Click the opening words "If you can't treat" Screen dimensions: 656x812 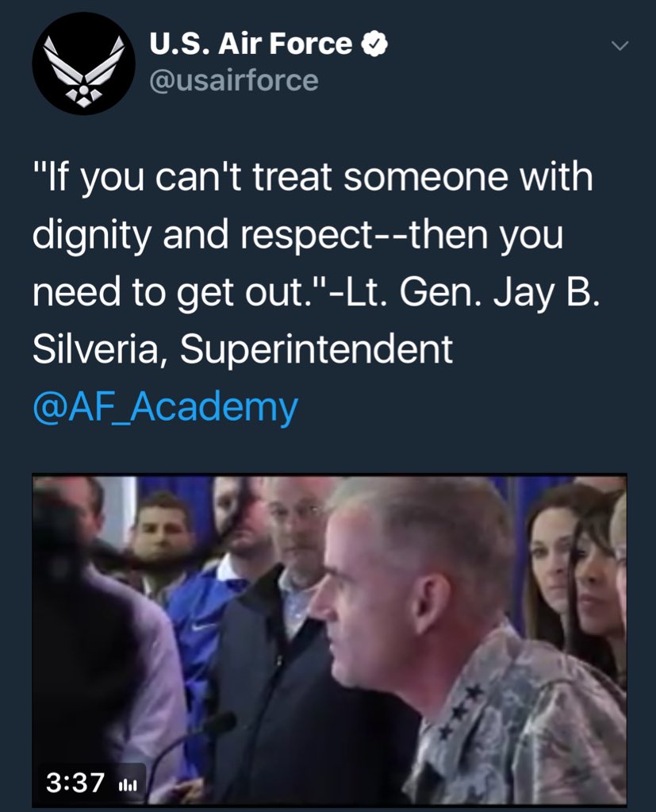click(x=182, y=179)
